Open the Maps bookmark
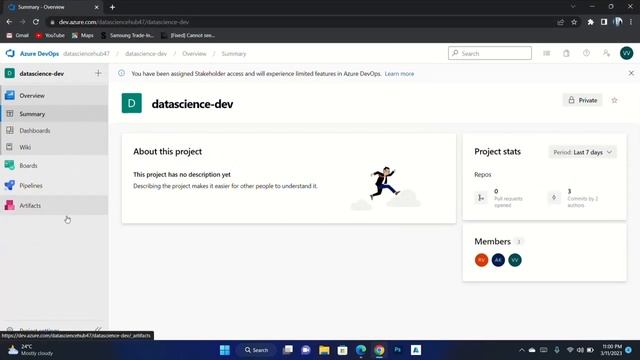640x360 pixels. point(82,36)
